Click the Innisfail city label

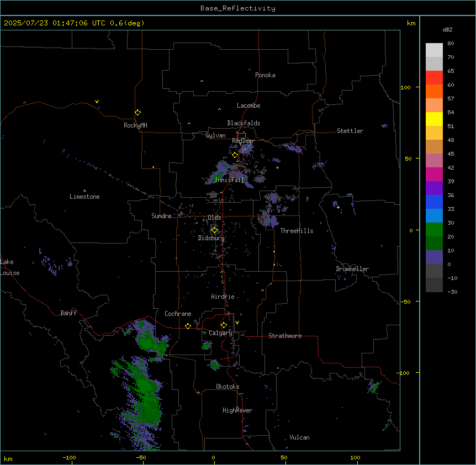[230, 180]
